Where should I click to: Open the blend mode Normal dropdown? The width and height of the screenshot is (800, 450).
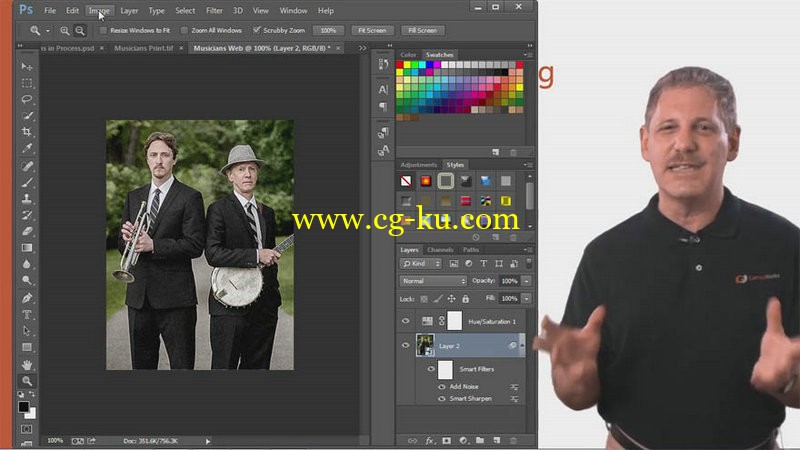(433, 281)
